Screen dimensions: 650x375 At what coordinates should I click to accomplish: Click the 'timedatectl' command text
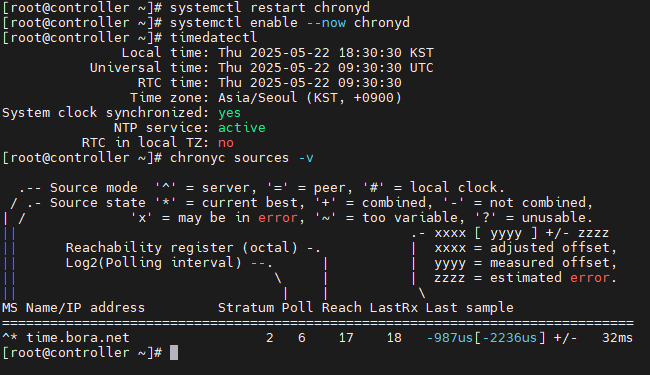(x=213, y=38)
